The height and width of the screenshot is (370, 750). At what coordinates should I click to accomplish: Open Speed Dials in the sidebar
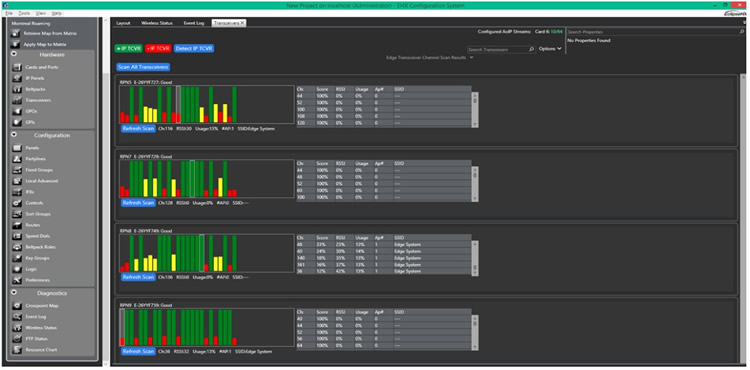pos(37,236)
